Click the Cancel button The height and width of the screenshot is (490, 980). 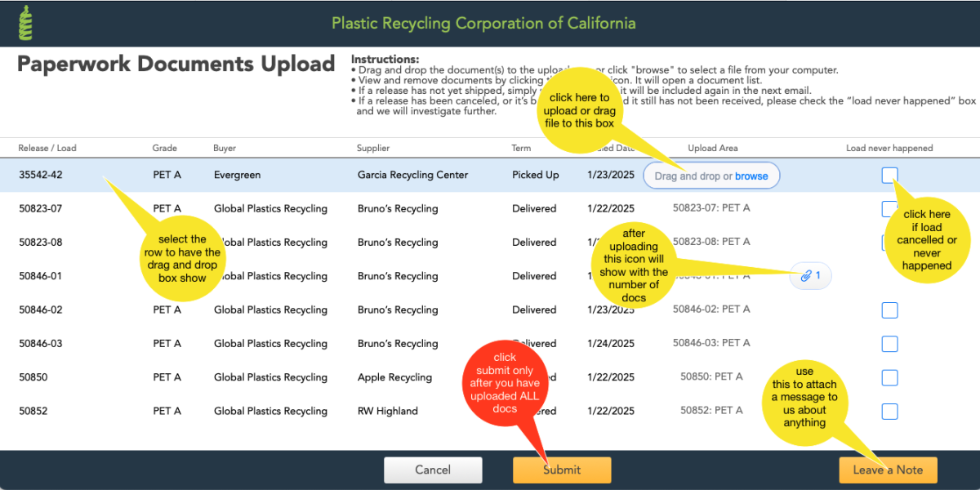pyautogui.click(x=433, y=470)
